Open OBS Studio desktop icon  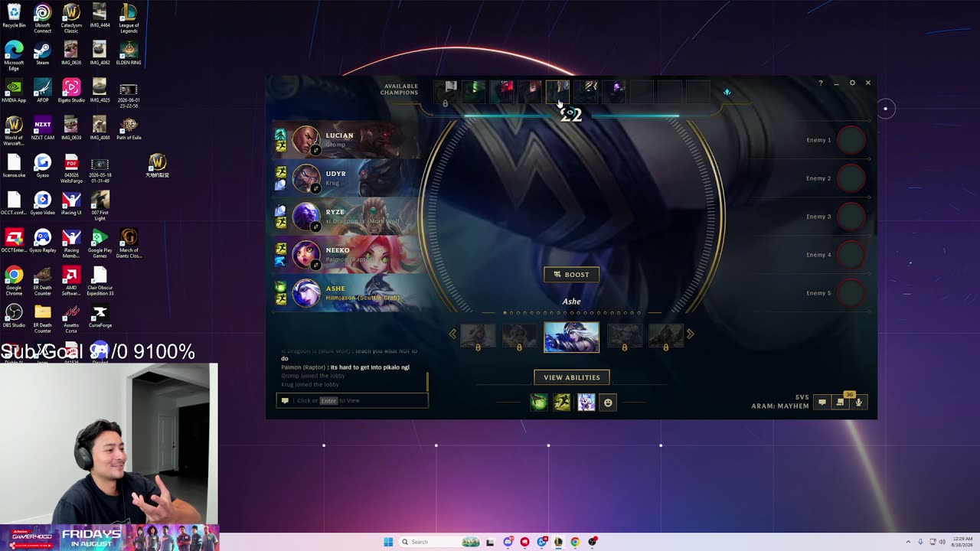point(14,316)
